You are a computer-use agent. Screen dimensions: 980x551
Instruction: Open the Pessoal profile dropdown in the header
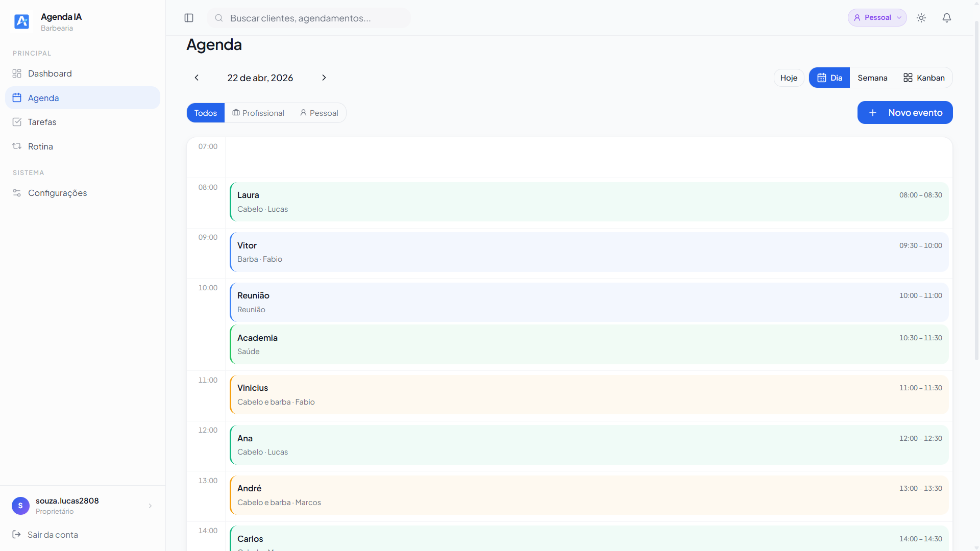[x=877, y=17]
